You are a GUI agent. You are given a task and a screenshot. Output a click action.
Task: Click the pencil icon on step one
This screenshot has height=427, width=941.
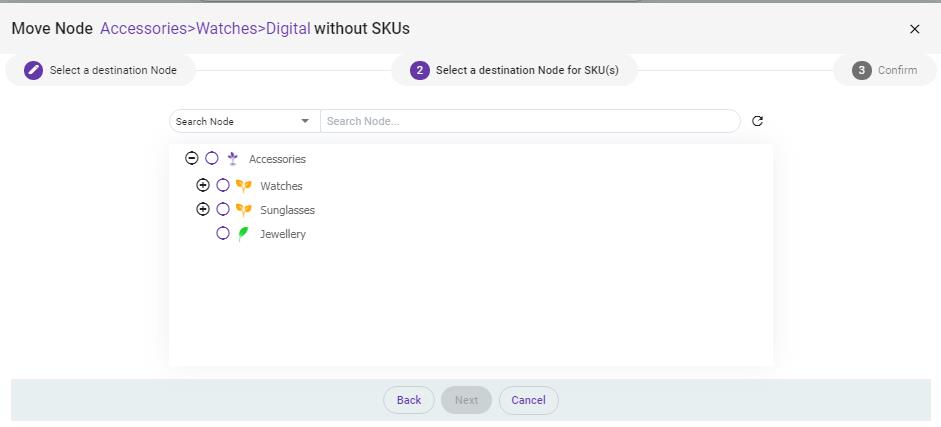tap(34, 70)
